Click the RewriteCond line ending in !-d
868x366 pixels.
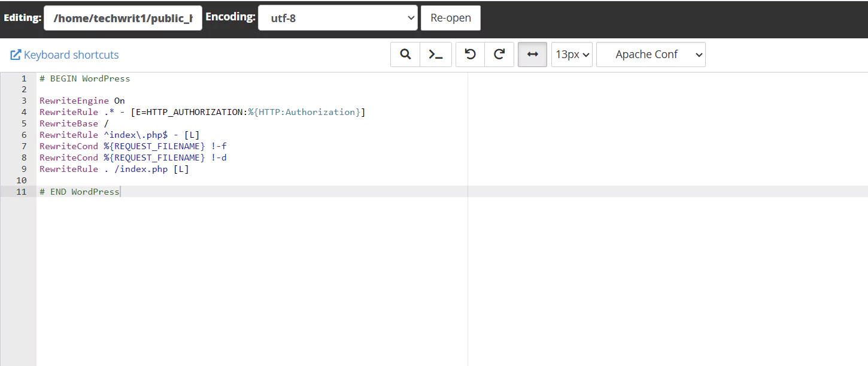(x=133, y=158)
